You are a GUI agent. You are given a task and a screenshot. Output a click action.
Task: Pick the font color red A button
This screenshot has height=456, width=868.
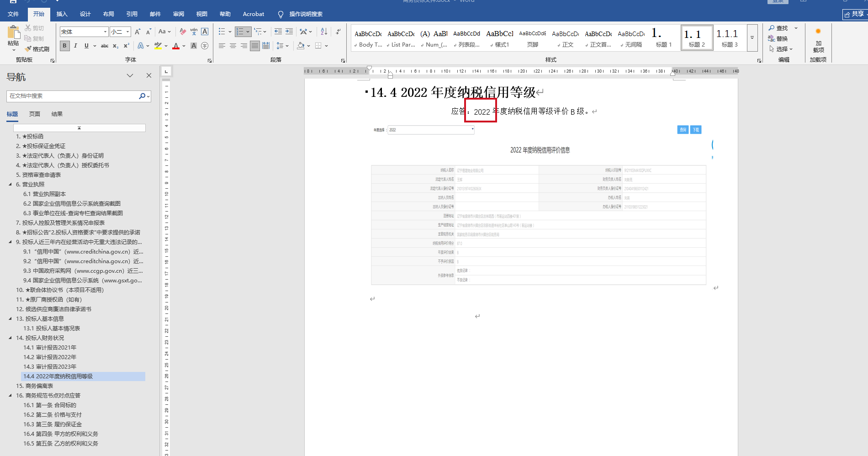click(176, 46)
